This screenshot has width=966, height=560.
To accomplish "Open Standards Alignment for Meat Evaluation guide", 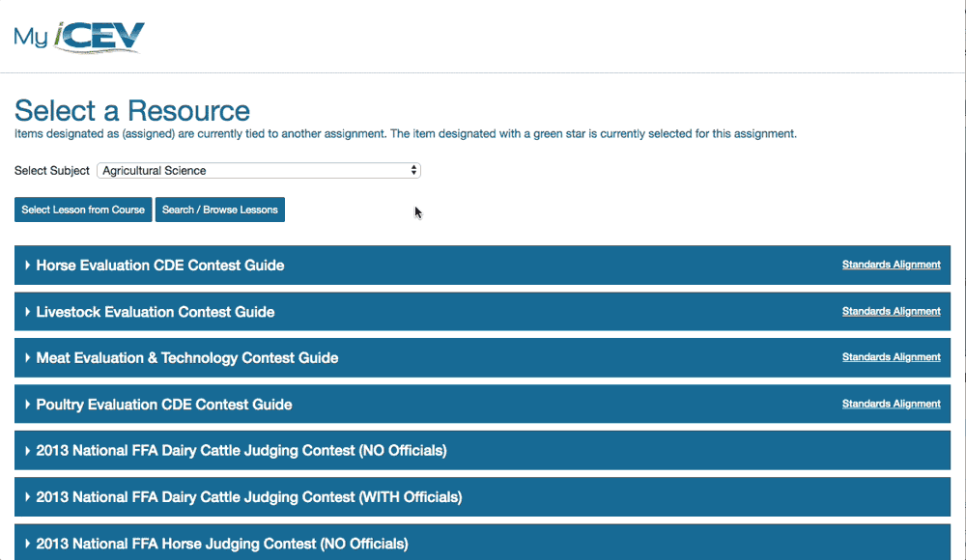I will click(891, 357).
